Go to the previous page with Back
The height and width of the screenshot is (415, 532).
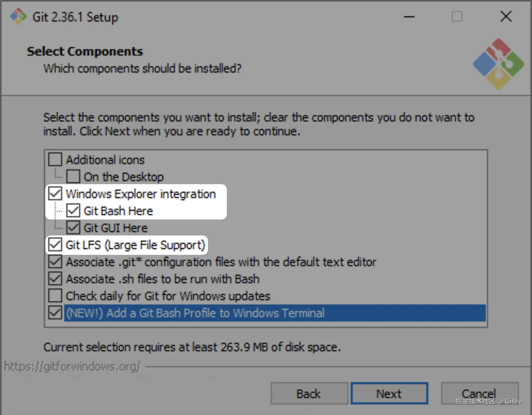(x=309, y=394)
